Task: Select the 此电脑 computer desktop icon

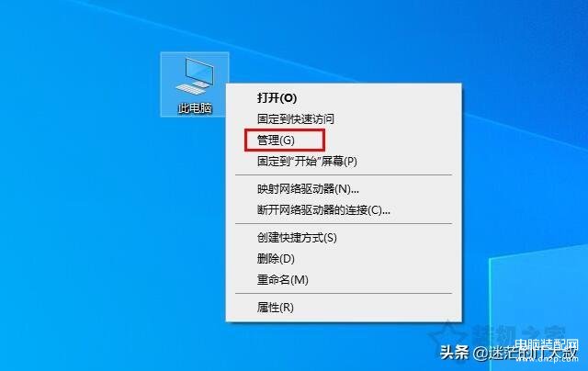Action: [x=195, y=84]
